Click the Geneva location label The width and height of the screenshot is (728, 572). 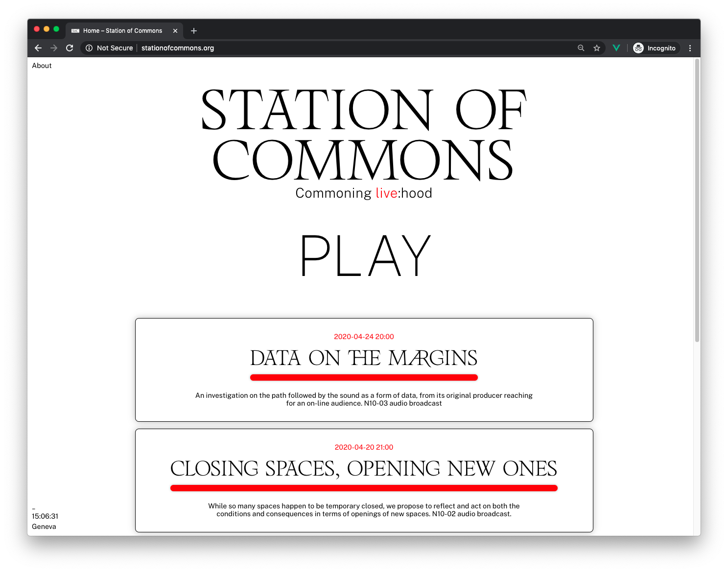44,526
